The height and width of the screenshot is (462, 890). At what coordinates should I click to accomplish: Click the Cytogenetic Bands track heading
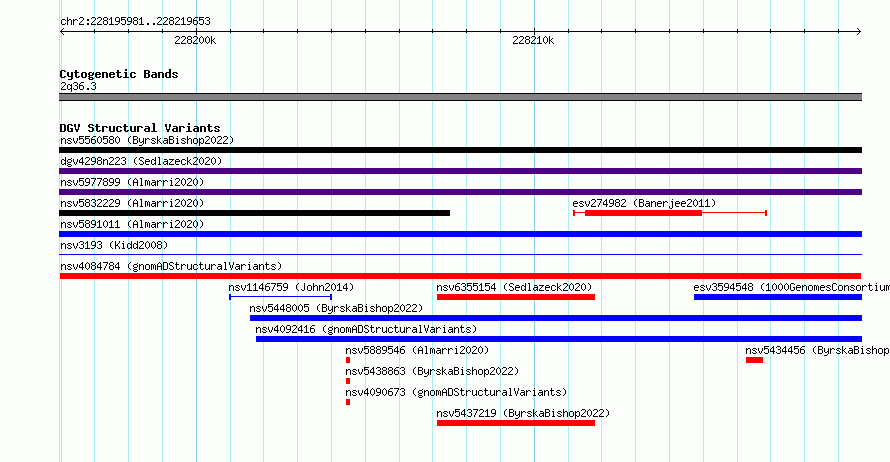tap(119, 74)
